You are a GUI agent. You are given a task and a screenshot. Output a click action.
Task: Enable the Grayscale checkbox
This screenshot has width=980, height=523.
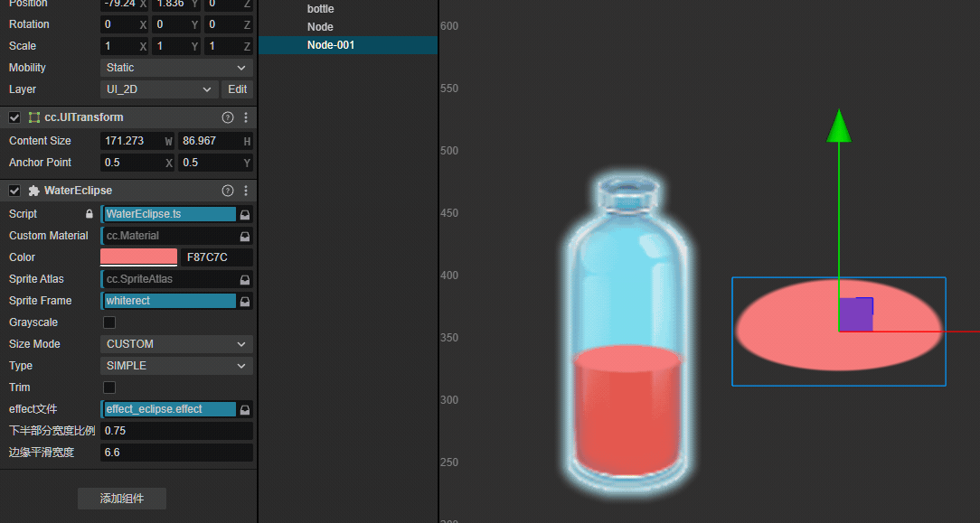[109, 322]
